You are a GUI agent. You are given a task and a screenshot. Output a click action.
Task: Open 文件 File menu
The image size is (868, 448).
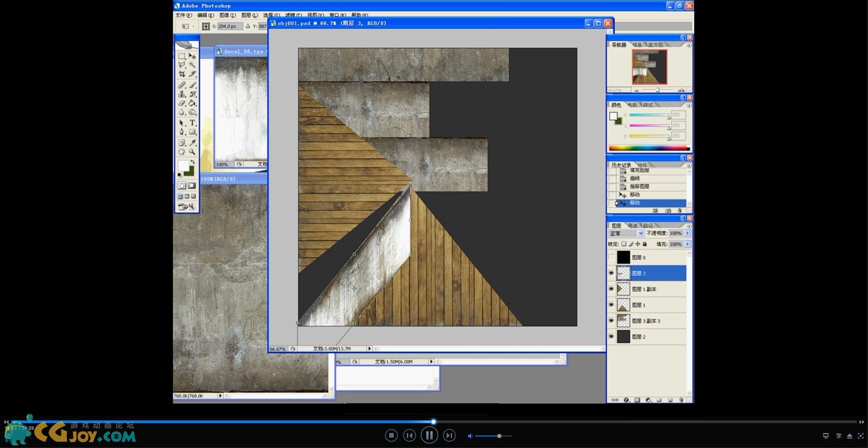[183, 15]
